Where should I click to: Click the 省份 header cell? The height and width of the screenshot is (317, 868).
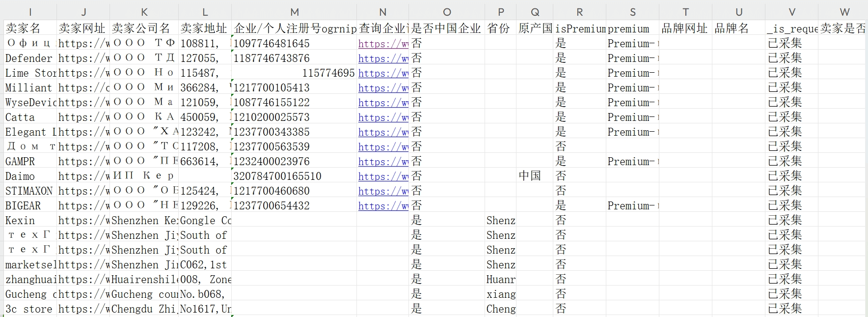coord(501,29)
